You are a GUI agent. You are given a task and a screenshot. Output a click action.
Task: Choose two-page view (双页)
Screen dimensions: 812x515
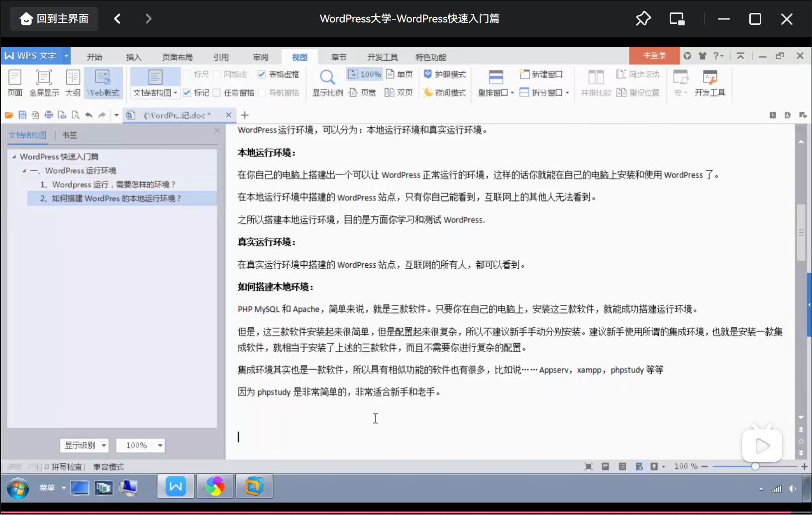(x=399, y=93)
